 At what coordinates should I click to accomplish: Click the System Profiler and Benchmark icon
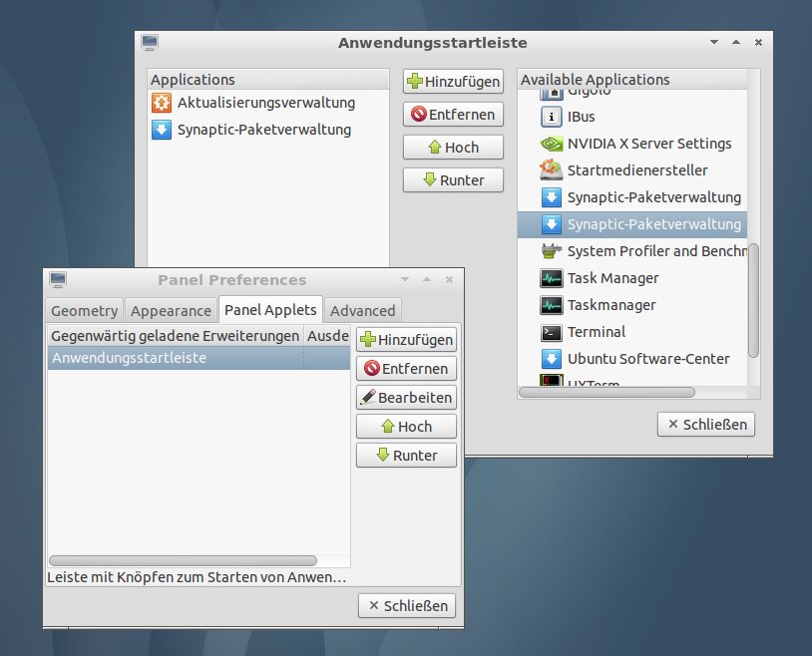coord(551,251)
